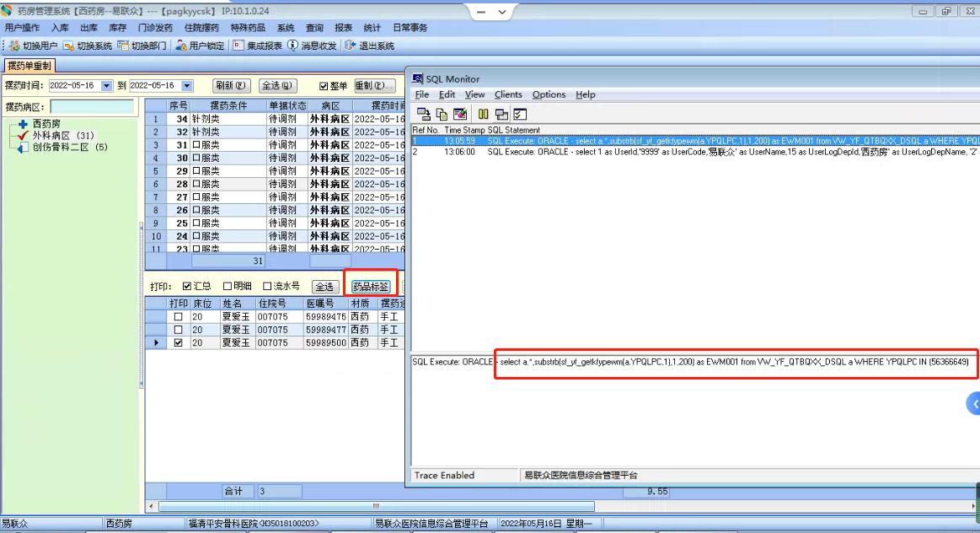Click the cascading windows icon in SQL Monitor
This screenshot has height=533, width=980.
pos(501,114)
